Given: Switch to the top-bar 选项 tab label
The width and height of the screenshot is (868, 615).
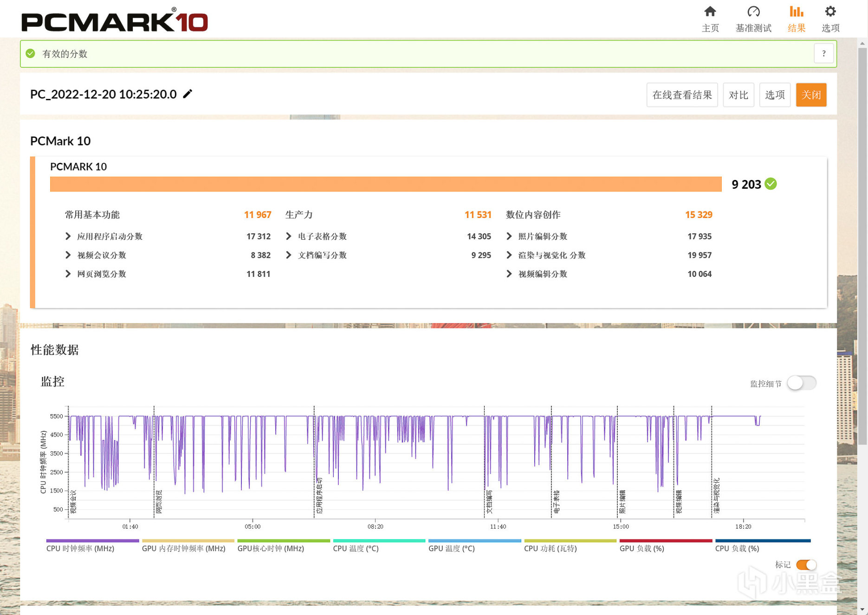Looking at the screenshot, I should [830, 28].
